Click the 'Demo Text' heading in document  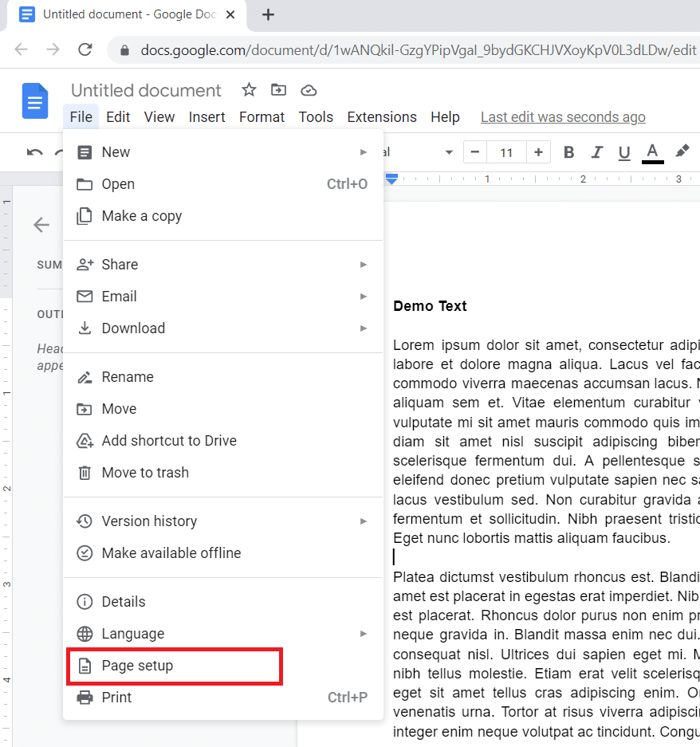430,306
